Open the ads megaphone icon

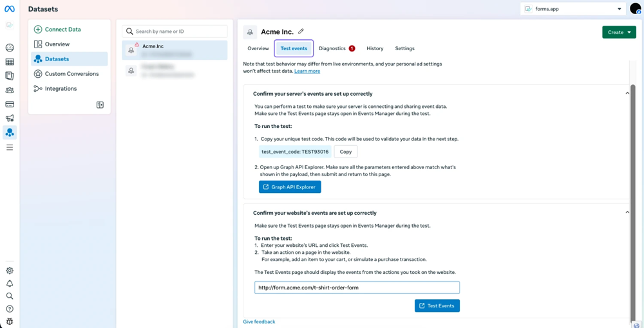click(10, 118)
